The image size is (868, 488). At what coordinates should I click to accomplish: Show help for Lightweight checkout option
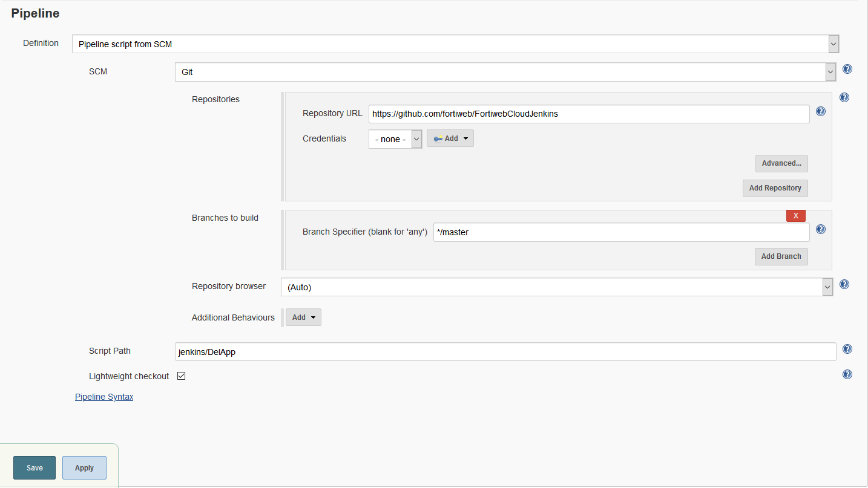pyautogui.click(x=847, y=374)
